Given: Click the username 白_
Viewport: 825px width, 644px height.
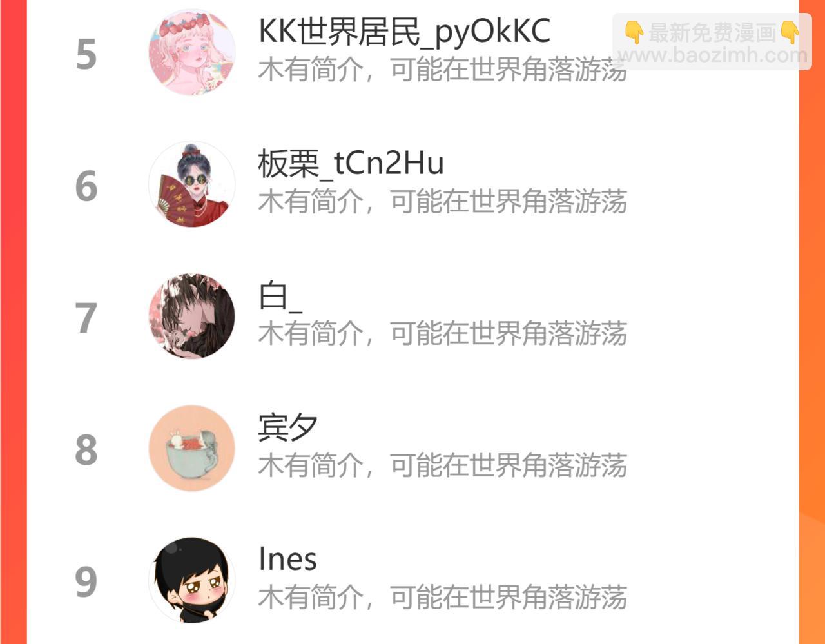Looking at the screenshot, I should tap(280, 297).
